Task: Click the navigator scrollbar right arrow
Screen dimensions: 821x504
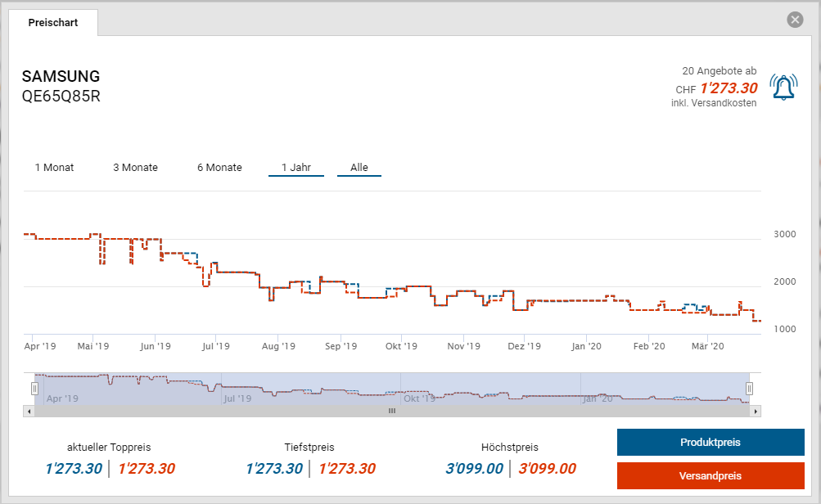Action: pyautogui.click(x=755, y=411)
